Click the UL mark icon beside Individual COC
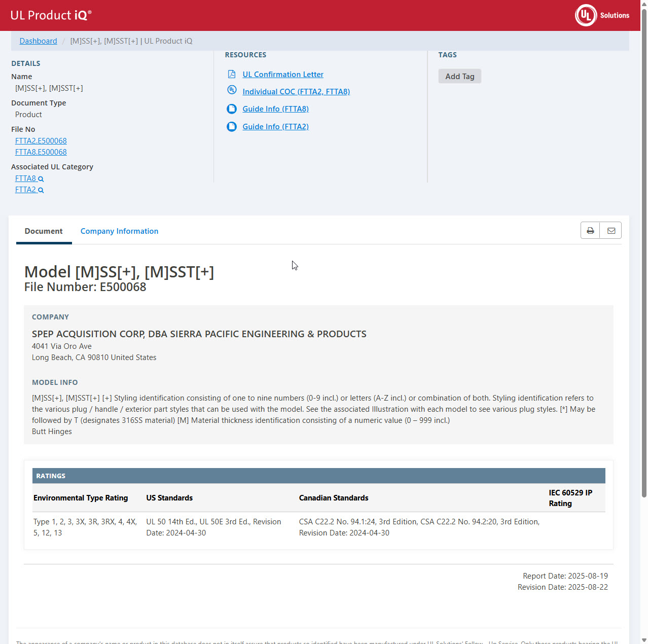This screenshot has height=644, width=648. click(232, 90)
